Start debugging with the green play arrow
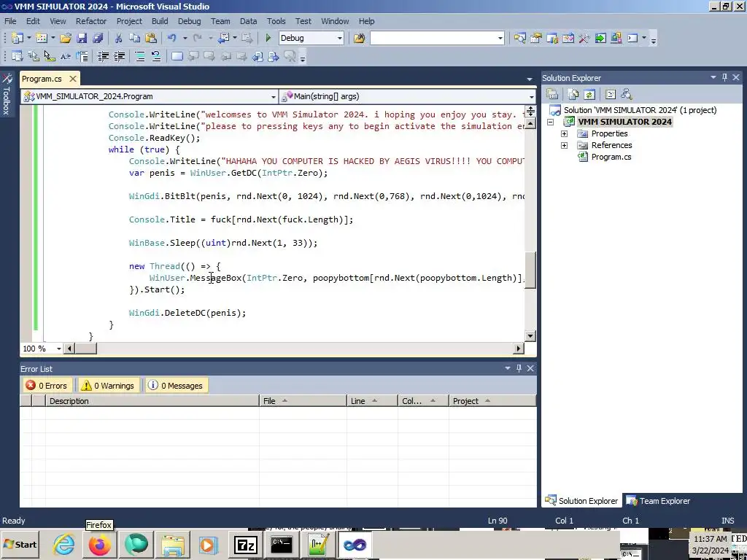The height and width of the screenshot is (560, 747). (268, 38)
